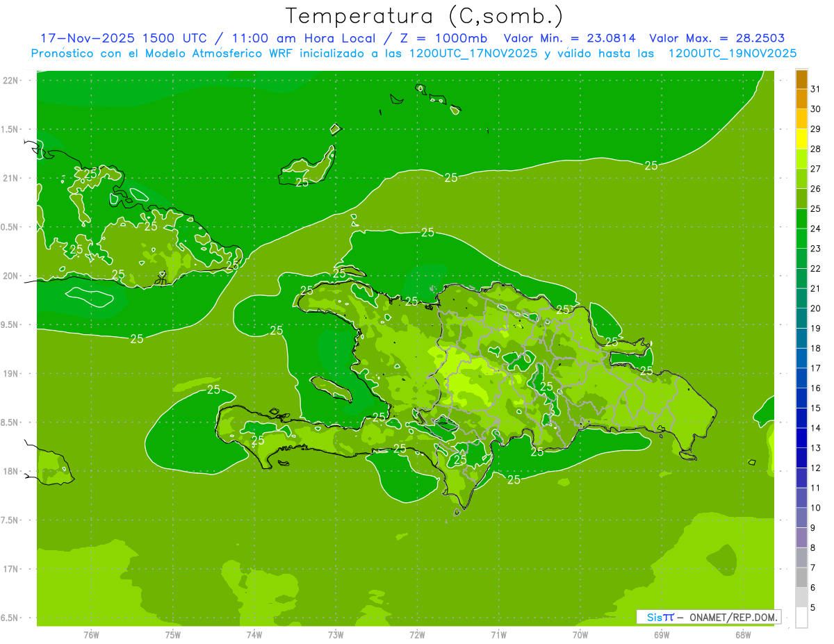Click the 18N latitude axis label

coord(10,472)
